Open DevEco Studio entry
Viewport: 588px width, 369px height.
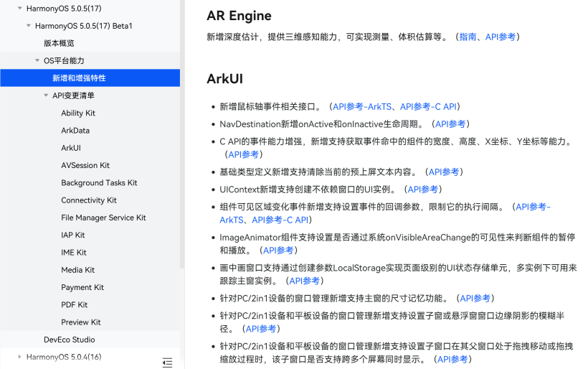click(70, 340)
